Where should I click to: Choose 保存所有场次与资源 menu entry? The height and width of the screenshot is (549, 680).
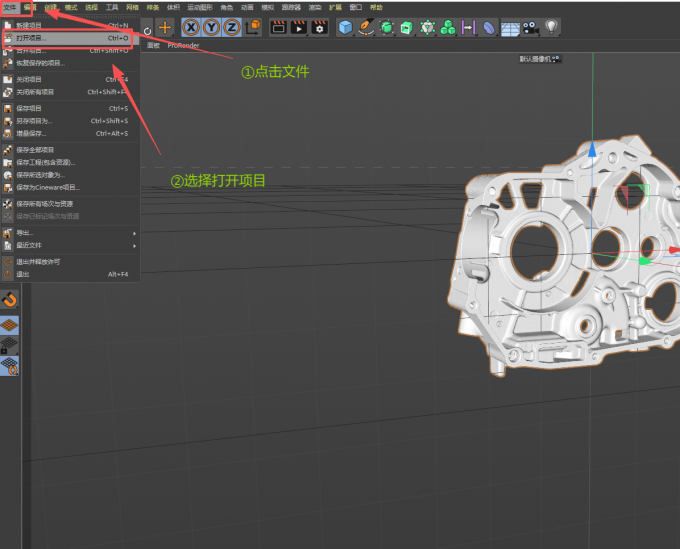[x=70, y=204]
